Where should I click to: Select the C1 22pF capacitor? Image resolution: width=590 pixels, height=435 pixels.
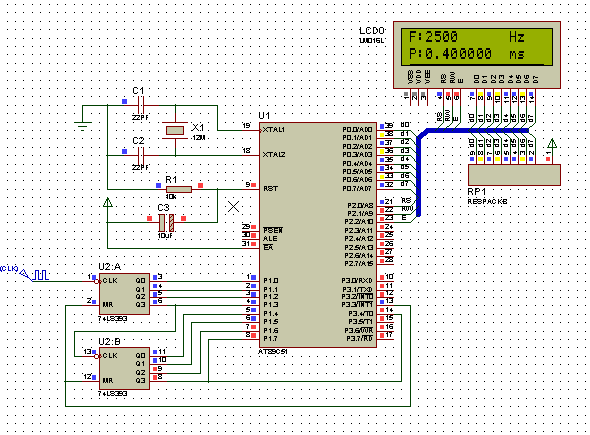pos(141,105)
